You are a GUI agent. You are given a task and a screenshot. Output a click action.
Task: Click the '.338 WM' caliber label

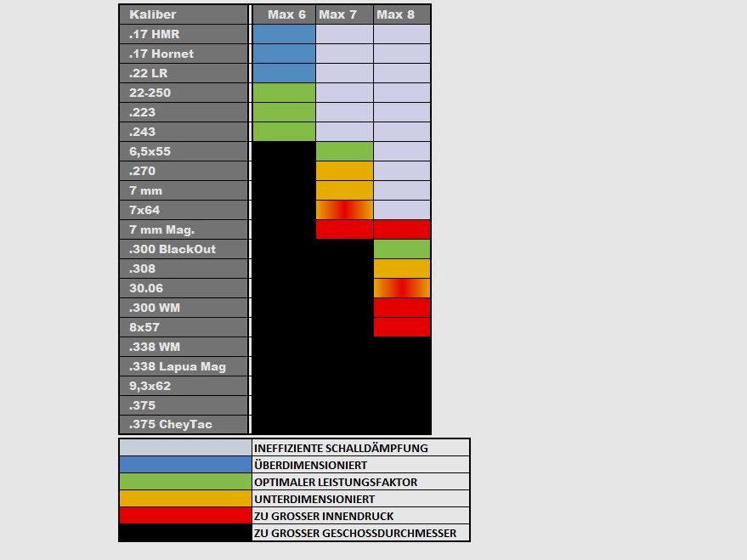point(155,347)
